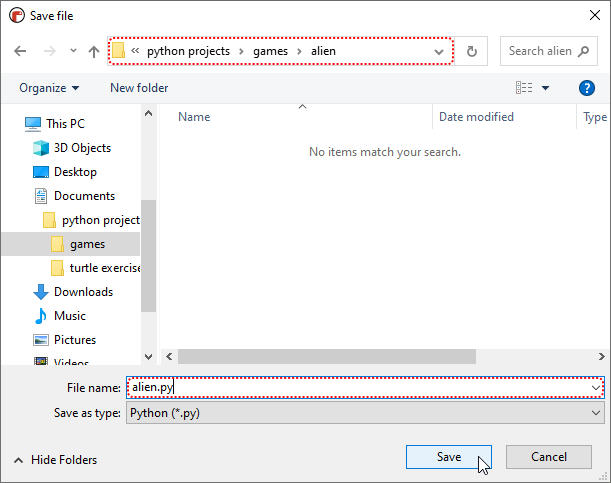Click navigation pane vertical scrollbar thumb

pyautogui.click(x=148, y=256)
